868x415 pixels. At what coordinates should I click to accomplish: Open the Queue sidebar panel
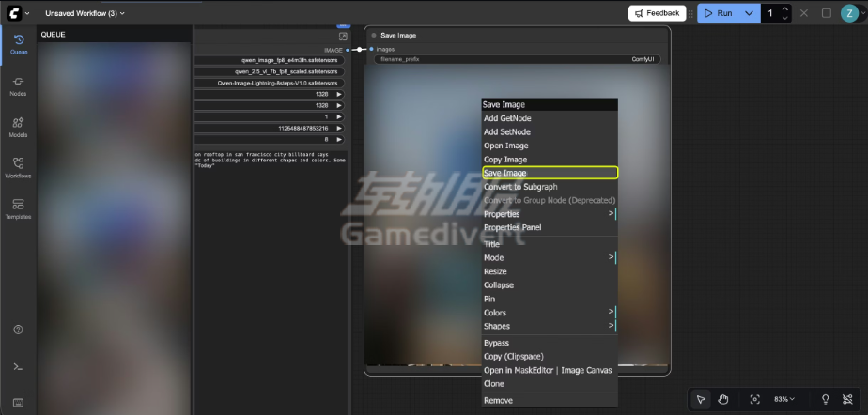tap(18, 45)
